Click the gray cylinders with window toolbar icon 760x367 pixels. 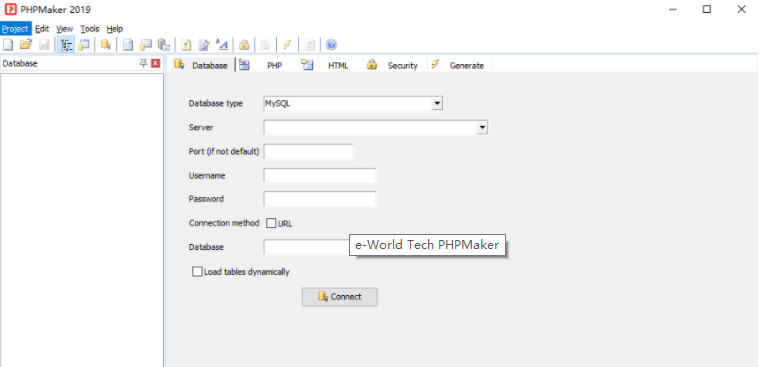click(164, 45)
